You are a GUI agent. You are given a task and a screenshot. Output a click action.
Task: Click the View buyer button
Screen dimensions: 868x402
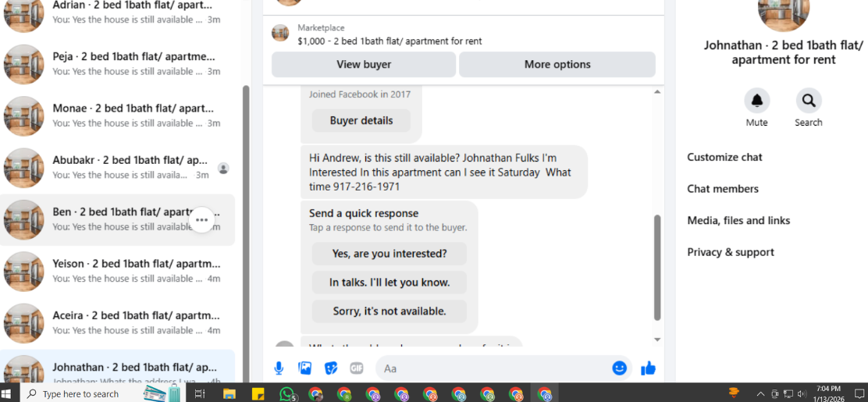click(x=364, y=64)
